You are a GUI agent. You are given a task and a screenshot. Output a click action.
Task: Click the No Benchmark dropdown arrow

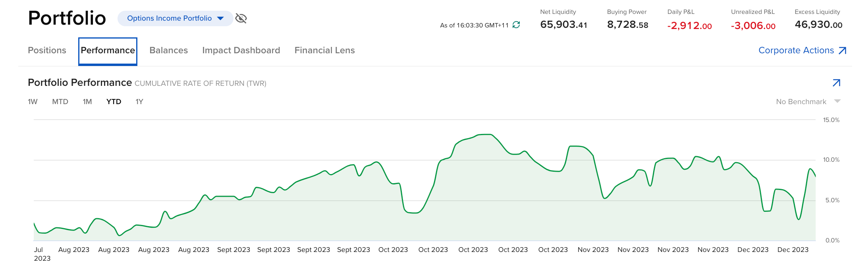[837, 101]
